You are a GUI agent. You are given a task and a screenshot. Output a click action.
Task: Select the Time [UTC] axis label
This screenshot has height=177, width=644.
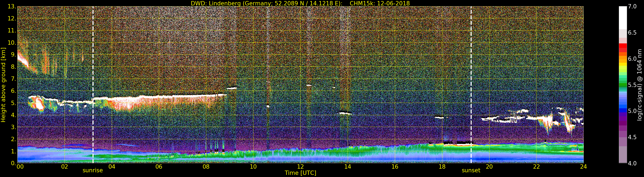[x=300, y=173]
